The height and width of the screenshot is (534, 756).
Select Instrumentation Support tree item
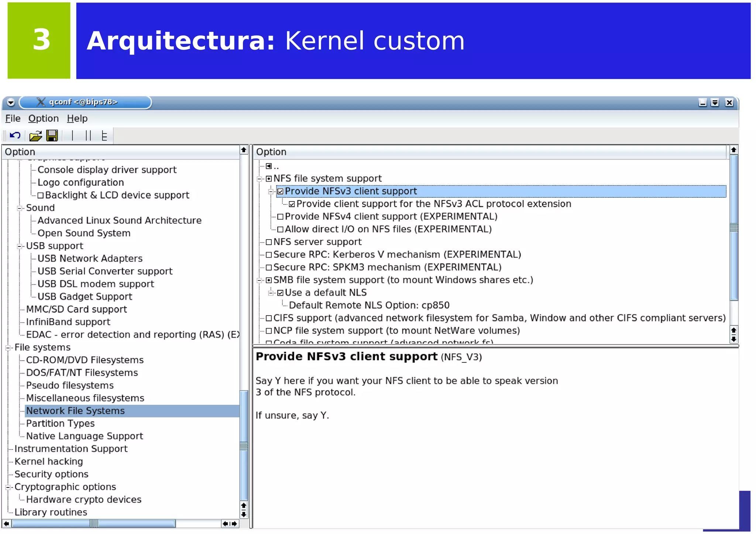point(71,449)
